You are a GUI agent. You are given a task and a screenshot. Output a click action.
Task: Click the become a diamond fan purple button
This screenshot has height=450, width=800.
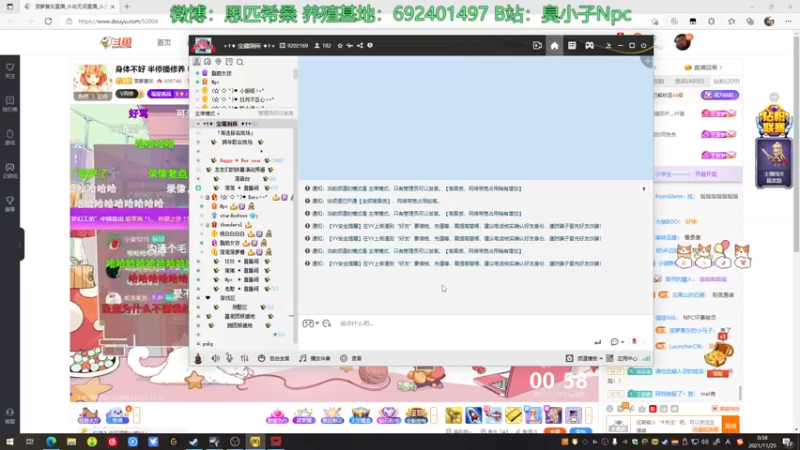coord(719,95)
